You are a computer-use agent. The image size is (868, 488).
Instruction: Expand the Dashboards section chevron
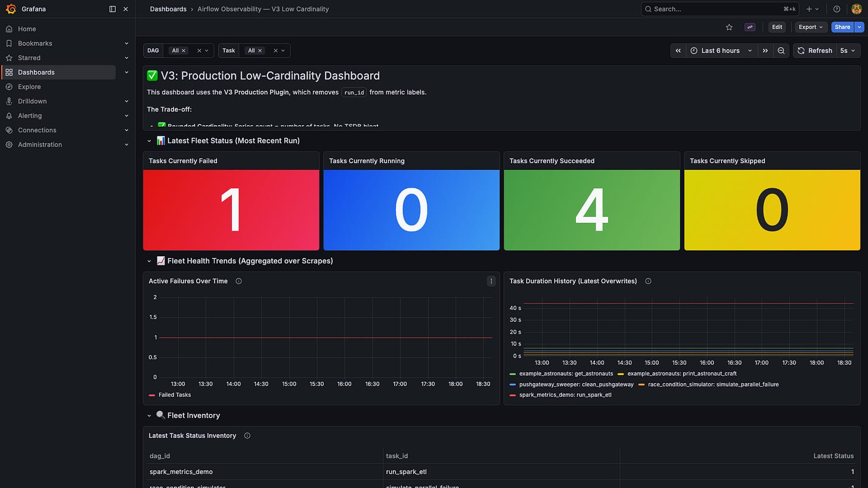pyautogui.click(x=126, y=72)
